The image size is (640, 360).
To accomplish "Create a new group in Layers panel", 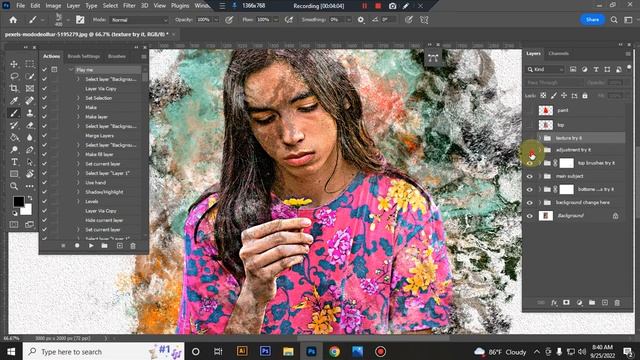I will point(592,302).
